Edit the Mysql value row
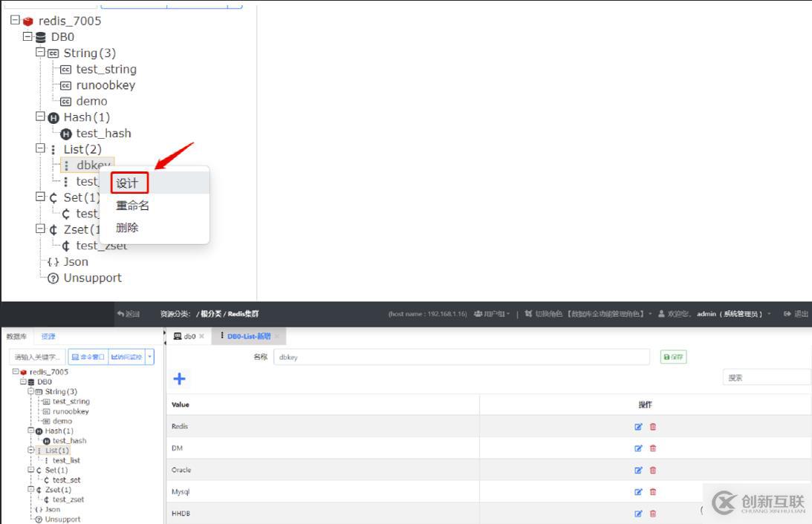The height and width of the screenshot is (524, 812). point(638,492)
